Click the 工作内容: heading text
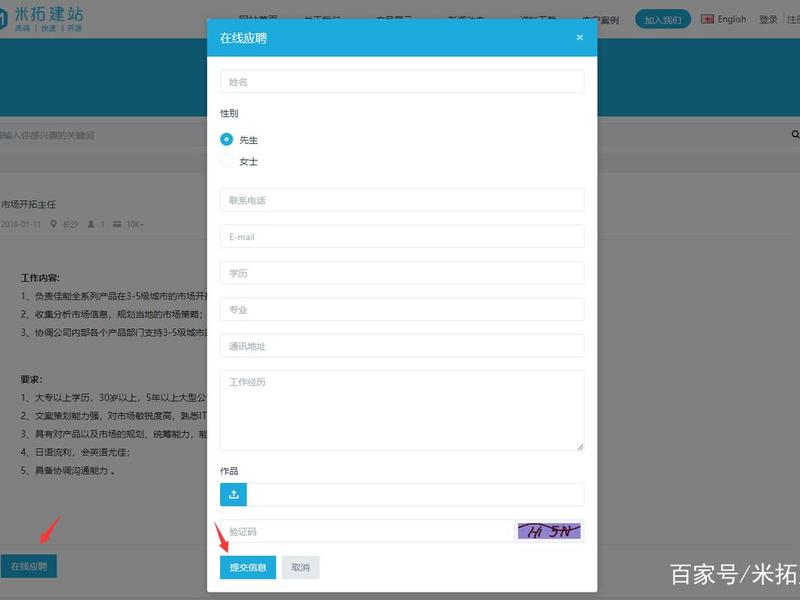 (x=40, y=278)
